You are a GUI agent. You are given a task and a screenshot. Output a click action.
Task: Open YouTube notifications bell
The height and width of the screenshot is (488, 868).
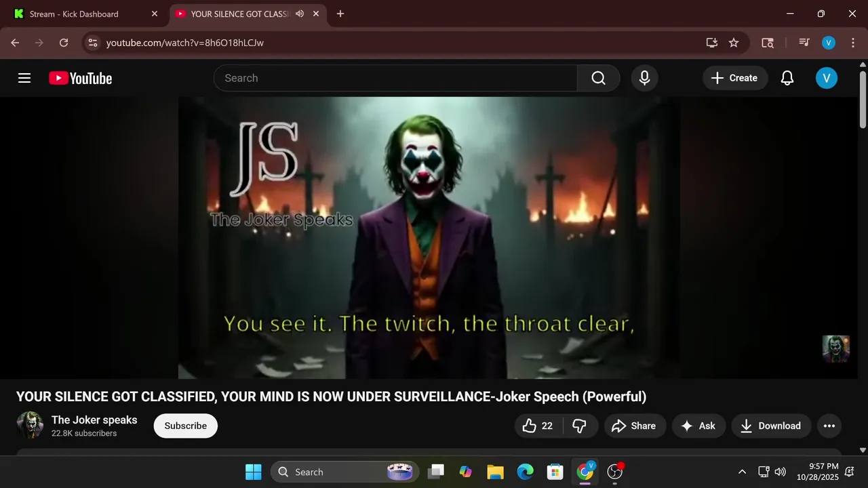[787, 78]
